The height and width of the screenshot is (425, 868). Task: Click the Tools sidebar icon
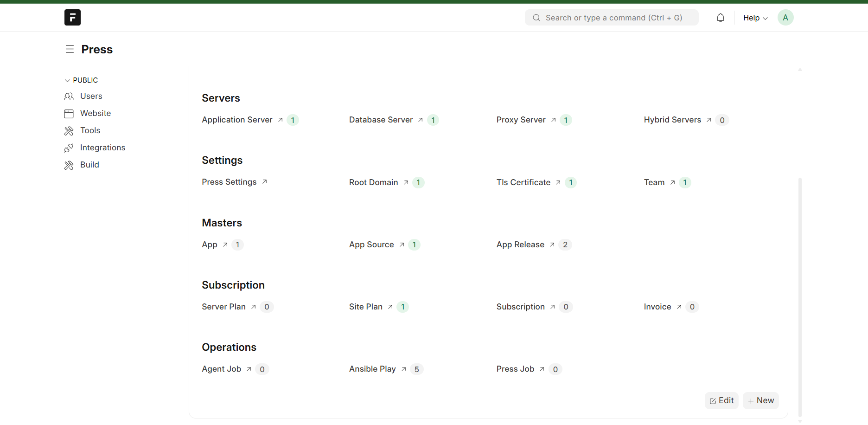coord(69,131)
